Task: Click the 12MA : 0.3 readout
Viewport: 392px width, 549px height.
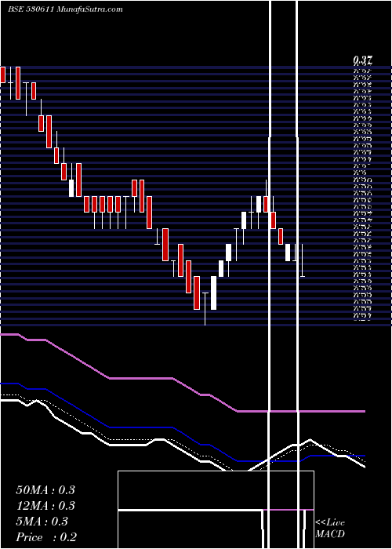Action: point(45,506)
